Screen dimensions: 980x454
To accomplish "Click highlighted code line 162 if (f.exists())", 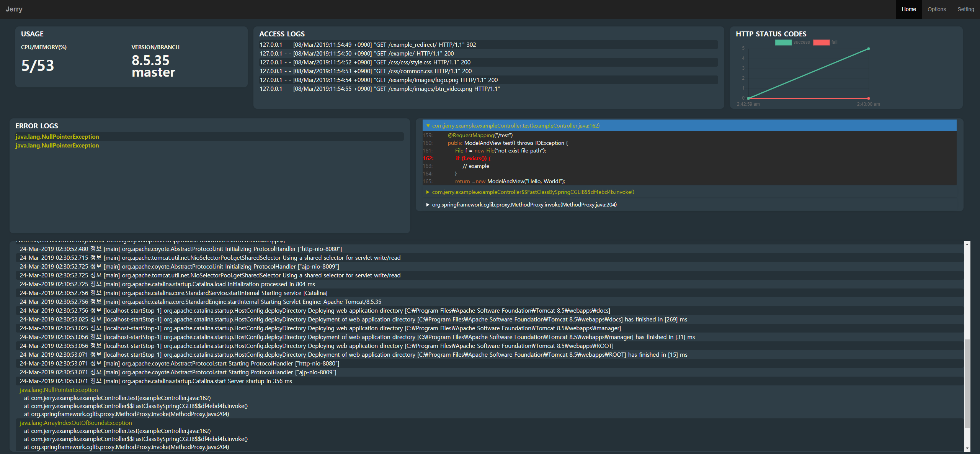I will click(x=689, y=158).
